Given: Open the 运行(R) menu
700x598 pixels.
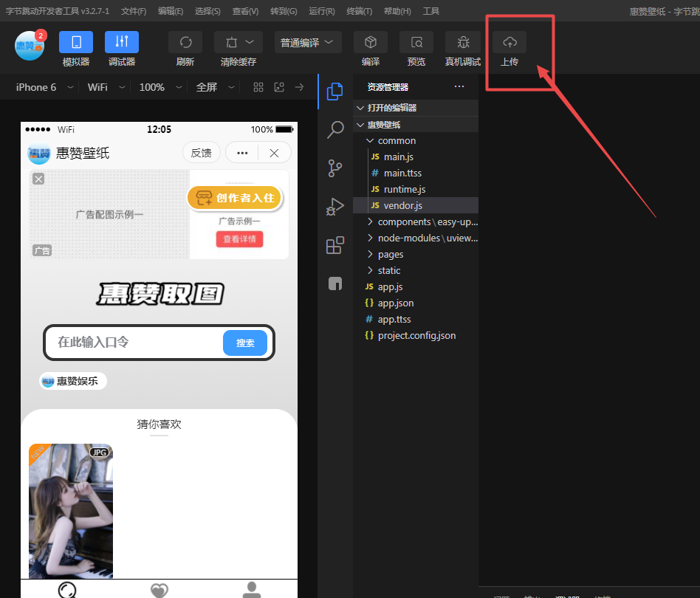Looking at the screenshot, I should (x=321, y=11).
